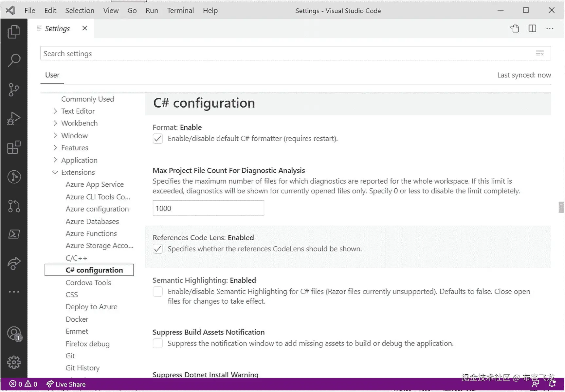Screen dimensions: 565x392
Task: Select Azure Databases settings
Action: [x=92, y=221]
